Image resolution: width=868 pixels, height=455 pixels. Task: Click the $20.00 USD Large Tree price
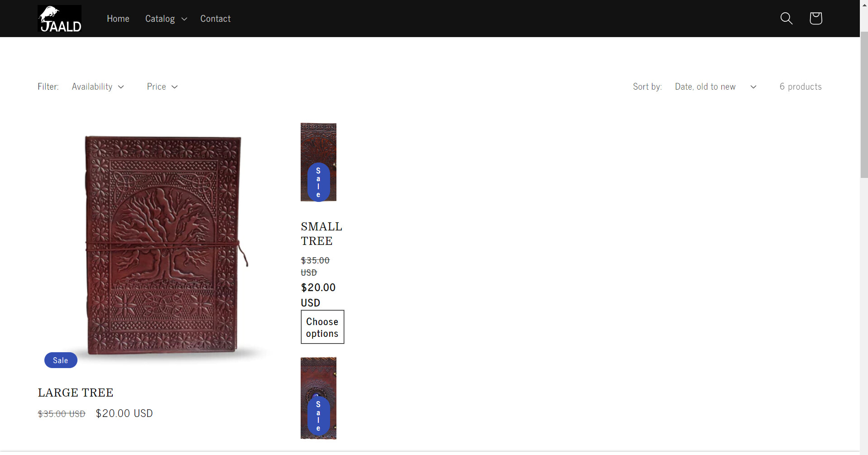pos(125,413)
